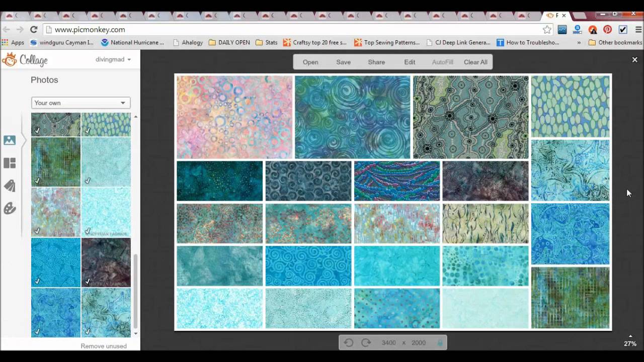Click Clear All in the collage toolbar
Screen dimensions: 644x362
tap(475, 62)
